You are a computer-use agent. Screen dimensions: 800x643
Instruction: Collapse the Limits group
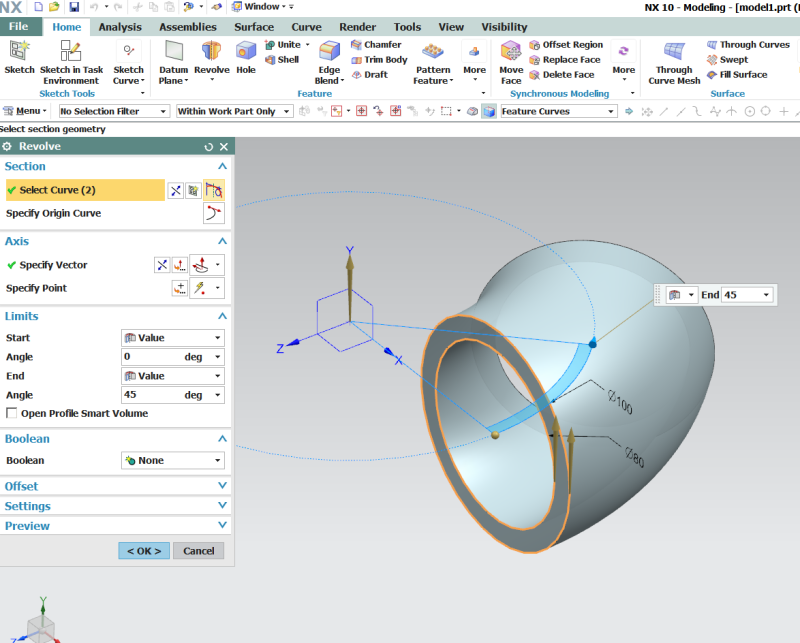pyautogui.click(x=222, y=316)
